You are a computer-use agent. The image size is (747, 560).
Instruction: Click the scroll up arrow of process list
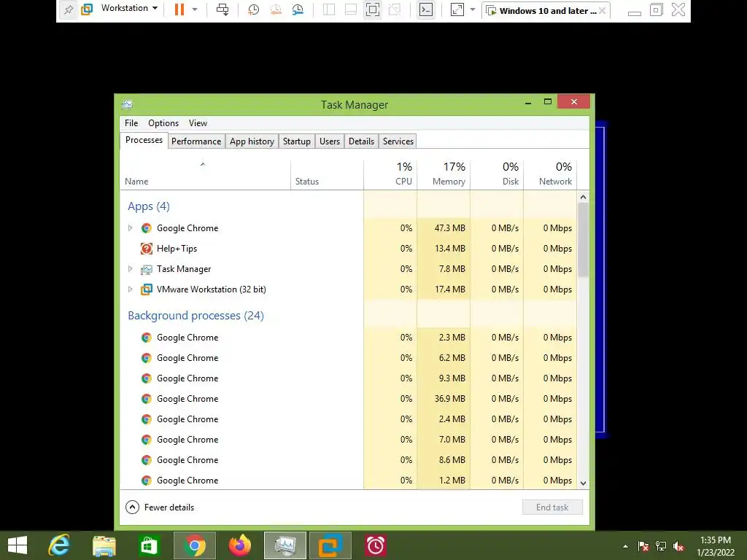point(583,197)
